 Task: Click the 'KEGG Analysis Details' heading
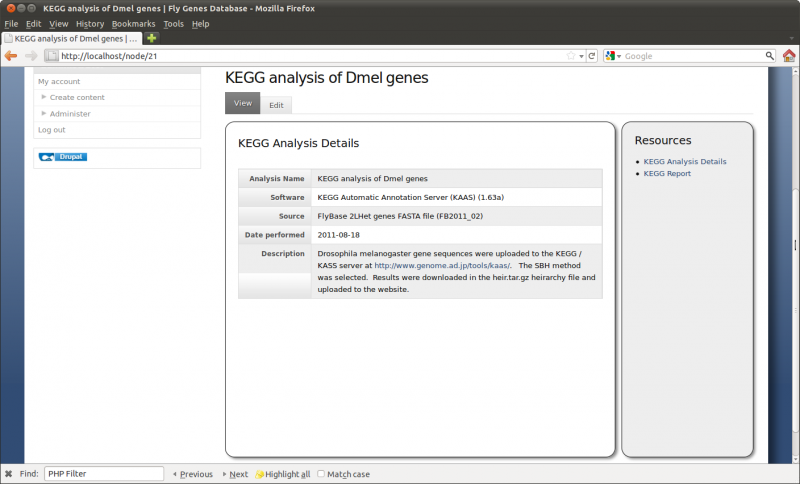tap(298, 143)
